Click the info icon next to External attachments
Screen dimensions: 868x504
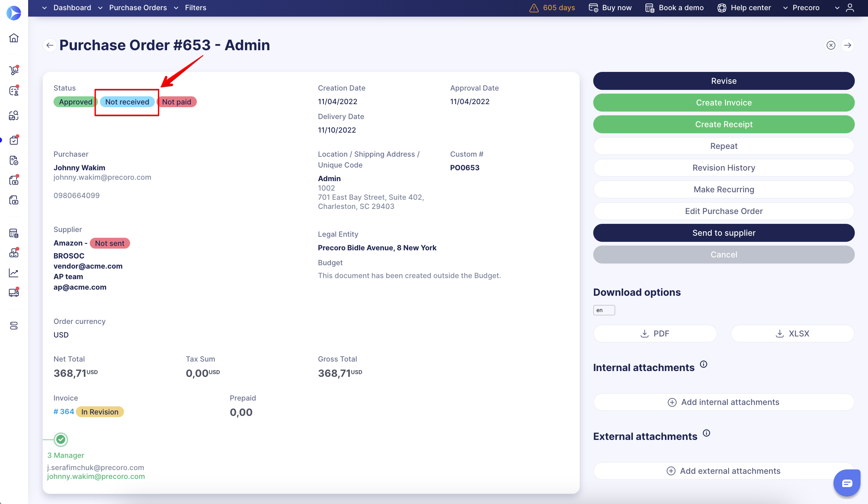706,433
